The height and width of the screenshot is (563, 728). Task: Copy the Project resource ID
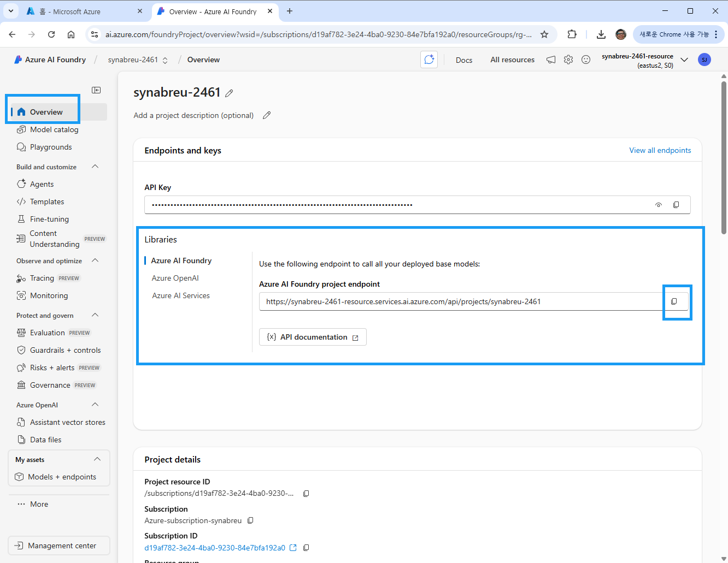(x=306, y=494)
